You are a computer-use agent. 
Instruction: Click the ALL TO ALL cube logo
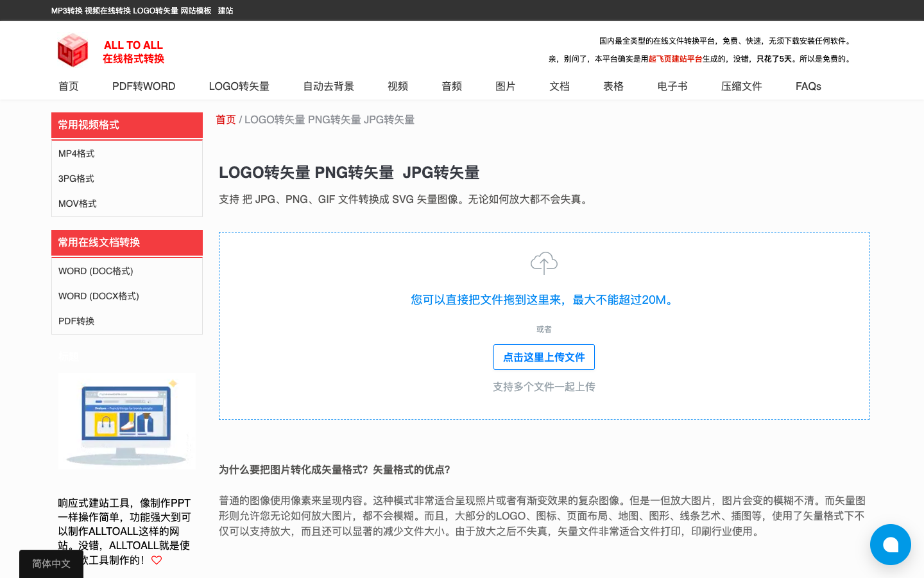[73, 50]
